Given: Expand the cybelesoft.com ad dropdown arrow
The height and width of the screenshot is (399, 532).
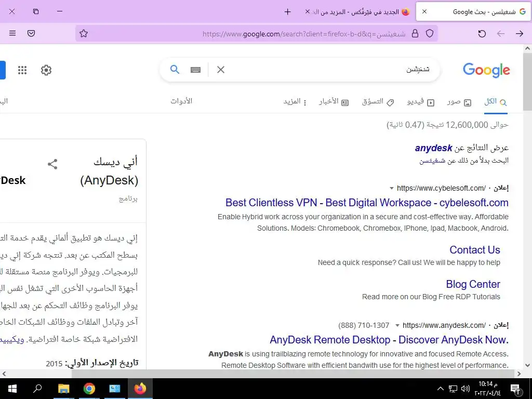Looking at the screenshot, I should pyautogui.click(x=392, y=188).
